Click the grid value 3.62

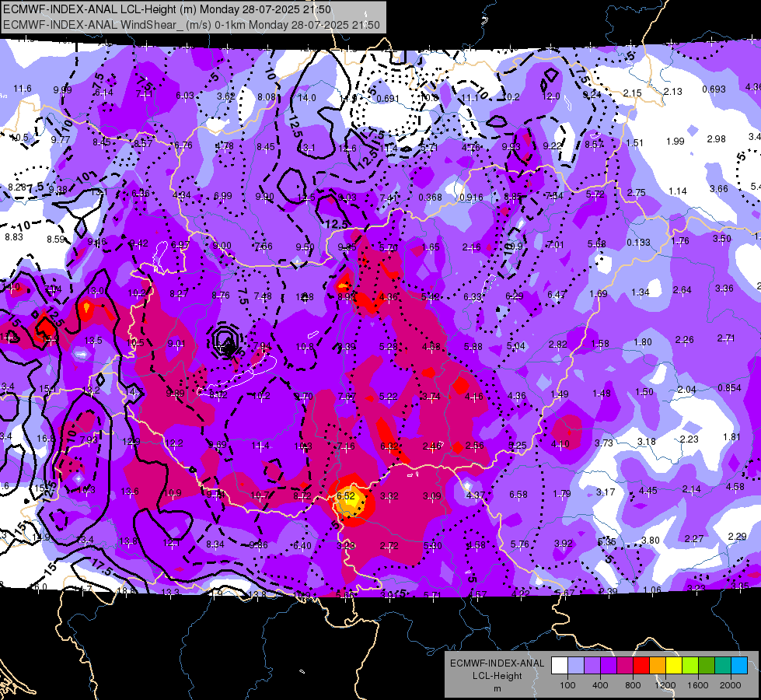point(225,96)
